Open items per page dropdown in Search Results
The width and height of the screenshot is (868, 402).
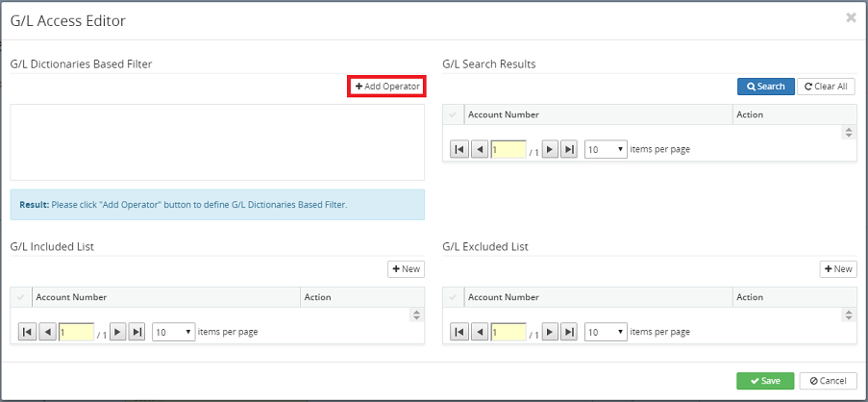pyautogui.click(x=606, y=149)
